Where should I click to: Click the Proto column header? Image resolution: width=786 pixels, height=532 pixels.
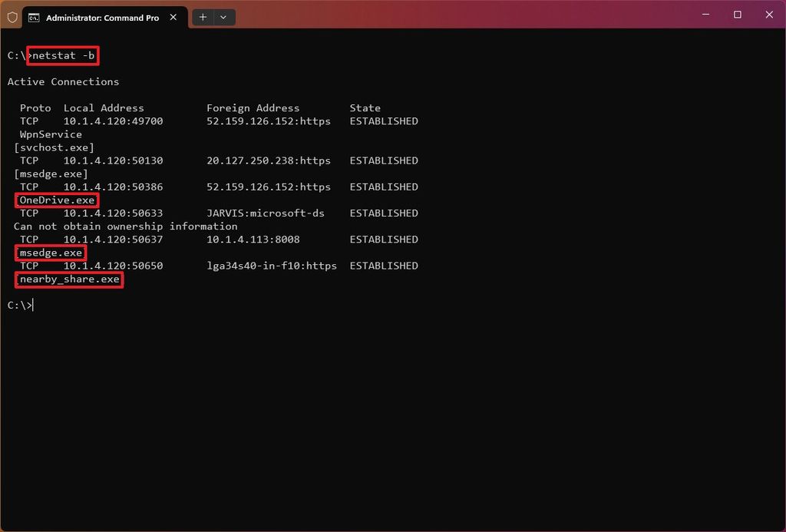click(x=35, y=107)
